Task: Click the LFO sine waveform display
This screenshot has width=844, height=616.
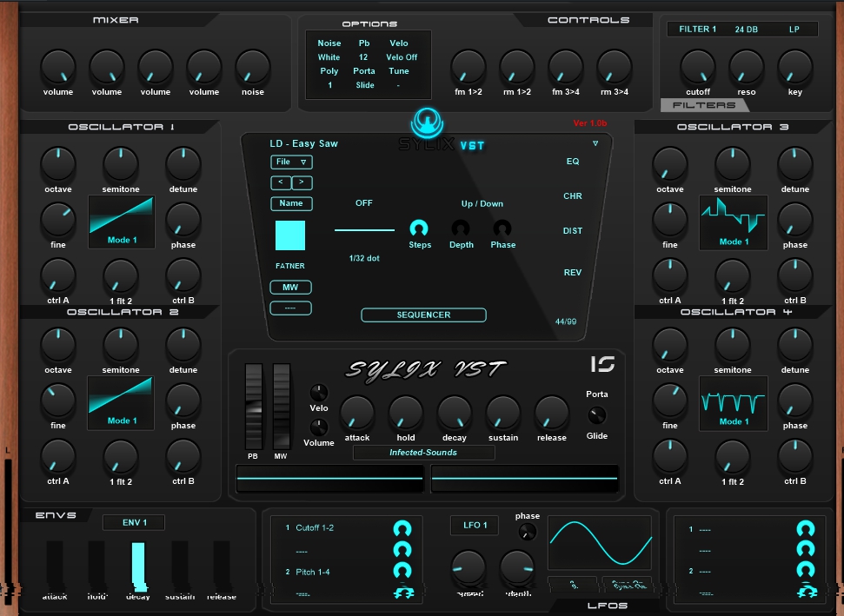Action: [x=600, y=542]
